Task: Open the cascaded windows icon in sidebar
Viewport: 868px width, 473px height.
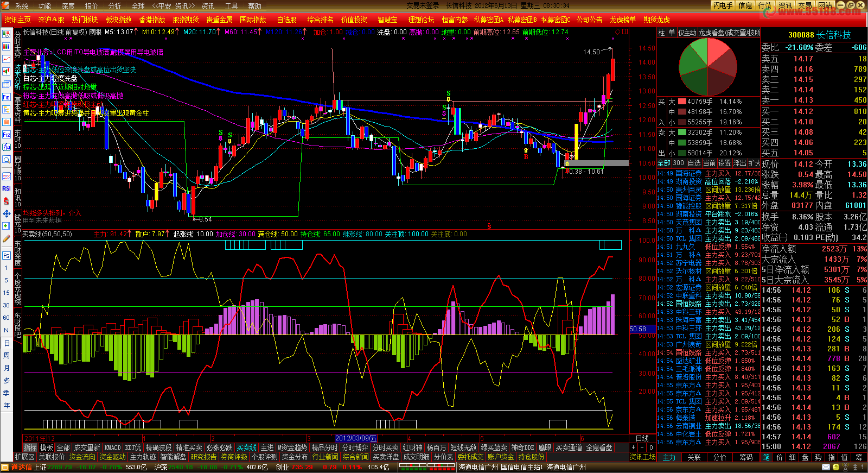Action: [7, 84]
